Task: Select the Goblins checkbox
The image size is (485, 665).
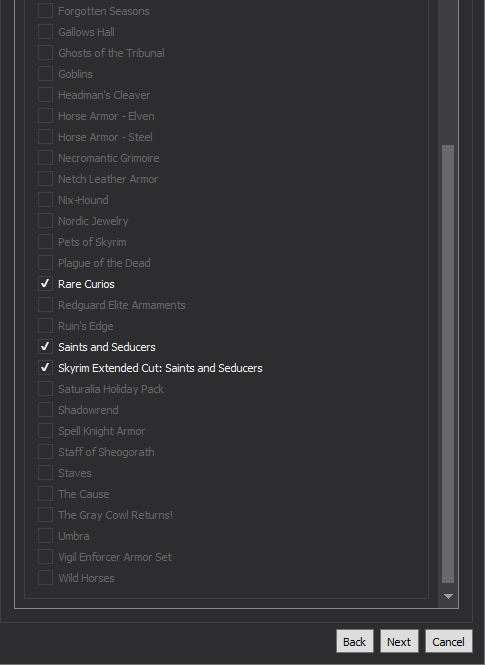Action: (x=45, y=74)
